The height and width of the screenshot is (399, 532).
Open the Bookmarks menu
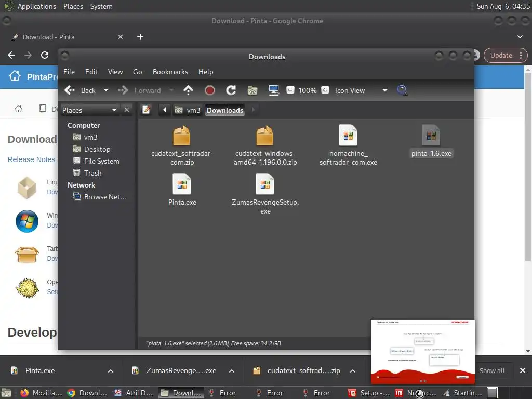coord(170,72)
